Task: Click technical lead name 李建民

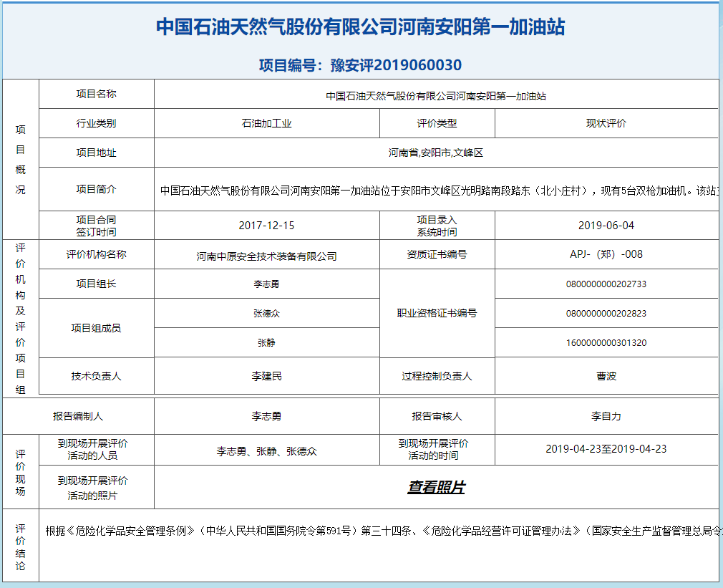Action: click(266, 376)
